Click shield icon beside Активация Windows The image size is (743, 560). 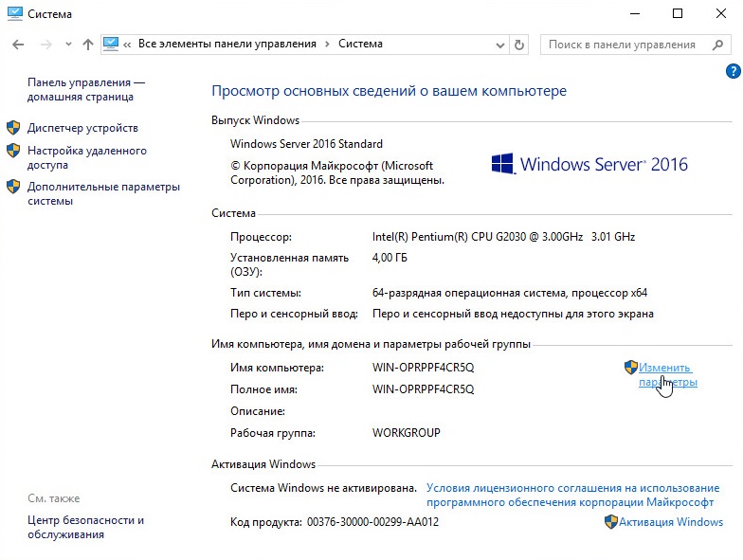(611, 522)
